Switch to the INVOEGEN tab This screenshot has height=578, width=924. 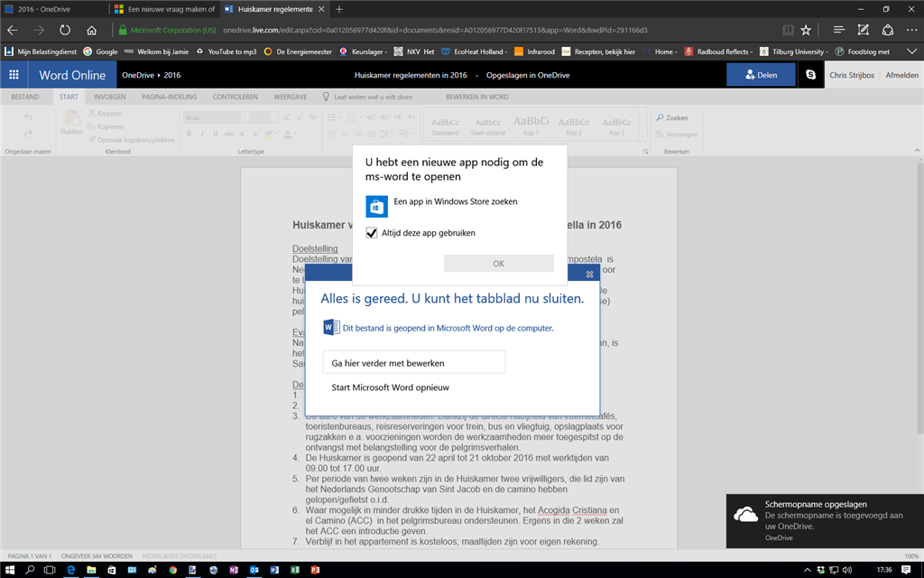coord(109,97)
